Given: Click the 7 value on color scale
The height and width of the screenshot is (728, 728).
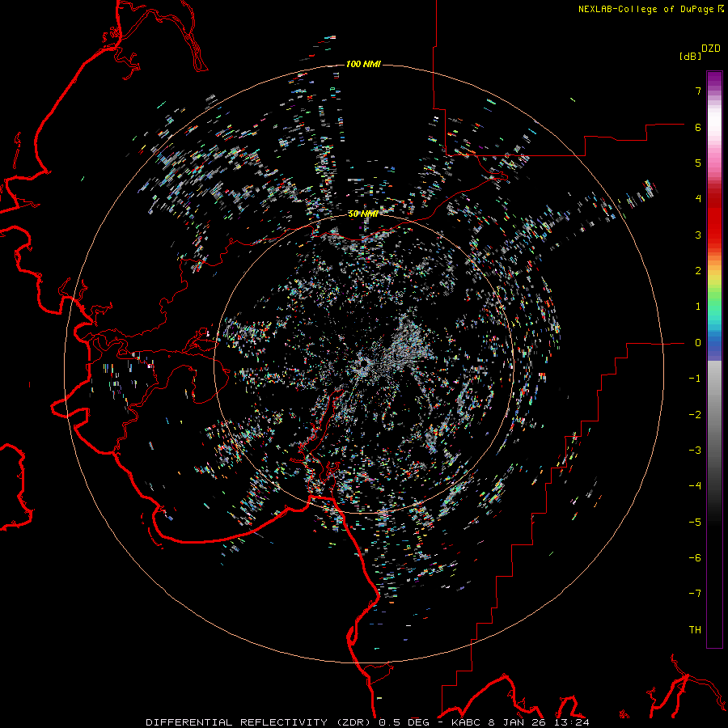Looking at the screenshot, I should click(698, 91).
